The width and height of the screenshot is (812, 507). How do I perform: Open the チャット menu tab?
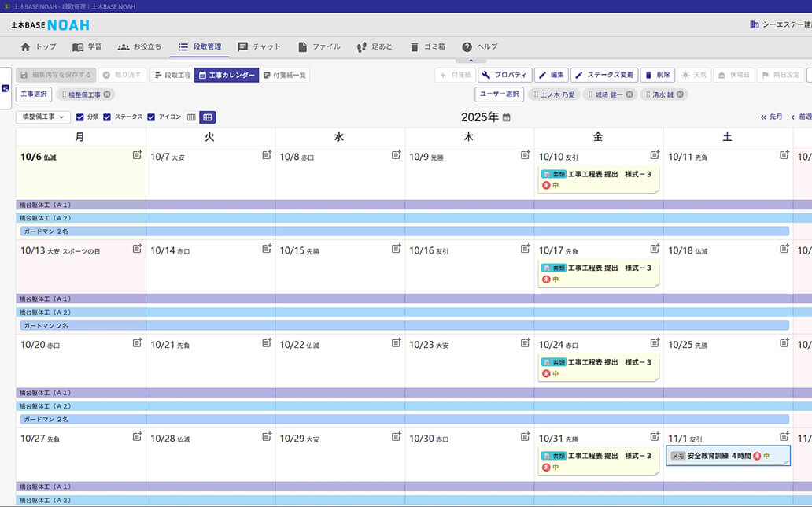[x=259, y=47]
